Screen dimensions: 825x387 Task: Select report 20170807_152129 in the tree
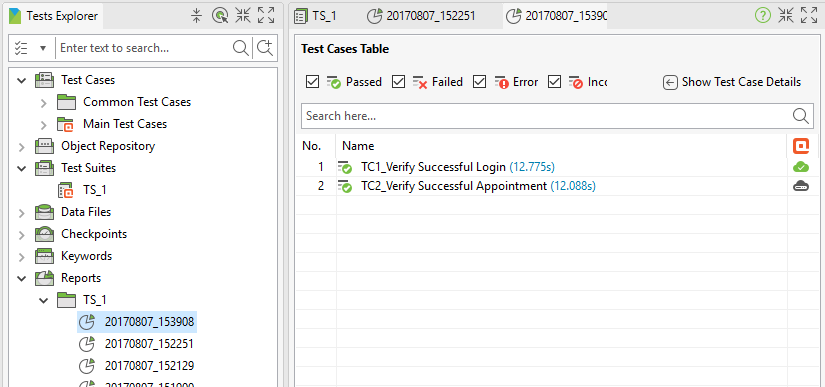149,365
